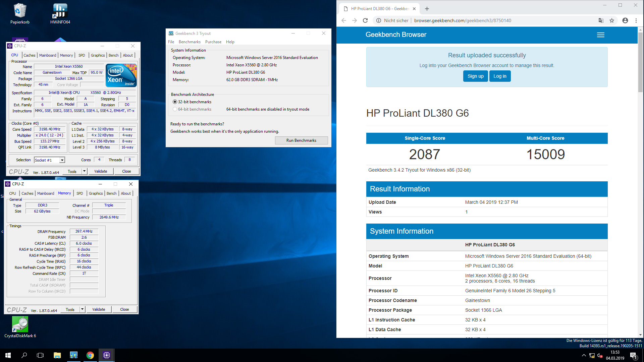
Task: Open the Action Center notifications icon
Action: (x=633, y=355)
